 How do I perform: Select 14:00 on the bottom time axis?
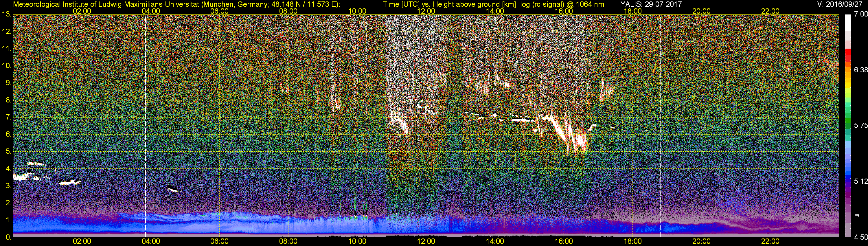click(495, 242)
